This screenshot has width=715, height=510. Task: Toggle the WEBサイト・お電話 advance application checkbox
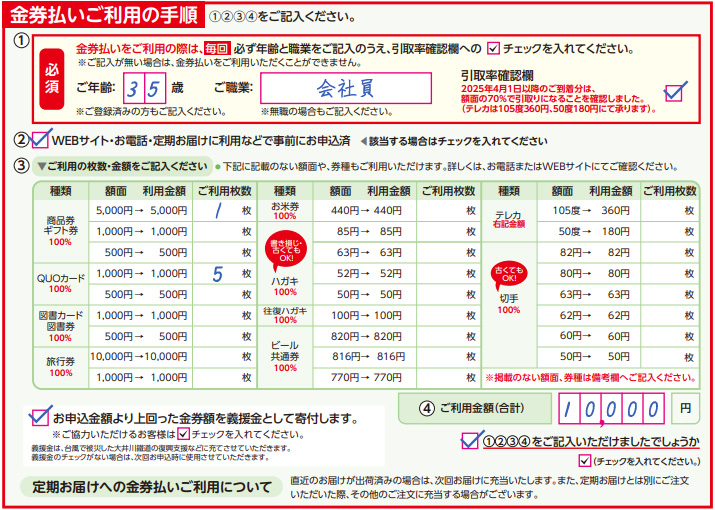point(41,140)
